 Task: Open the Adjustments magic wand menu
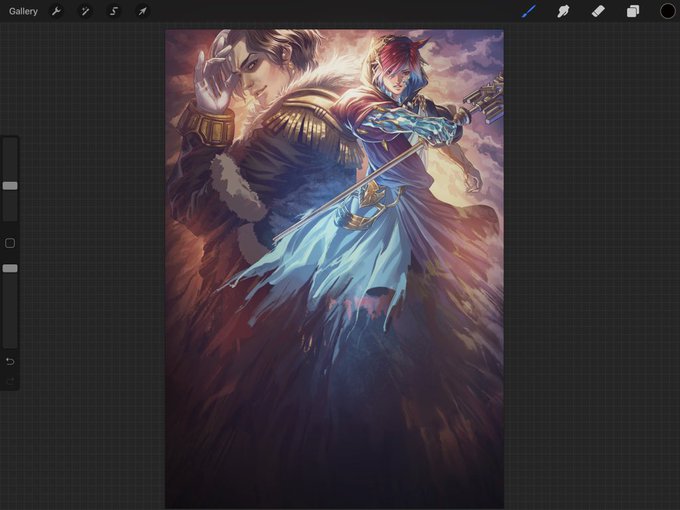tap(85, 11)
